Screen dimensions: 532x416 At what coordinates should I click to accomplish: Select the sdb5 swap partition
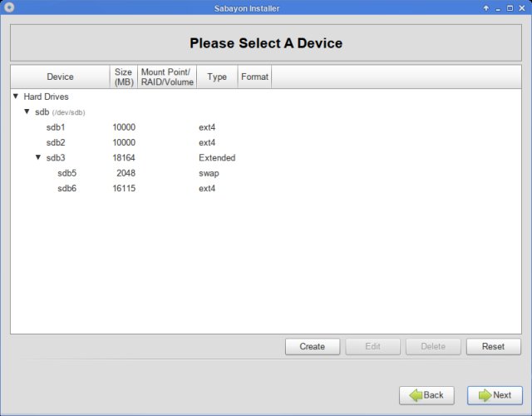point(266,173)
